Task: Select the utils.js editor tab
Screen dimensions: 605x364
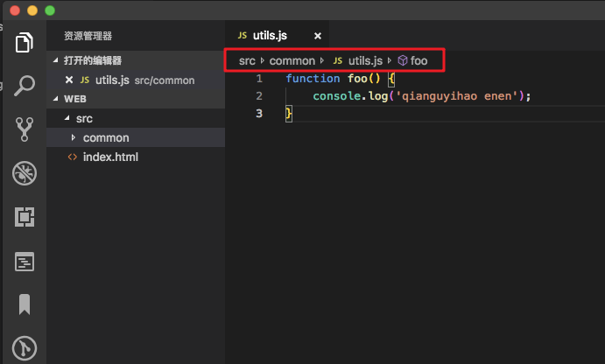Action: pos(269,36)
